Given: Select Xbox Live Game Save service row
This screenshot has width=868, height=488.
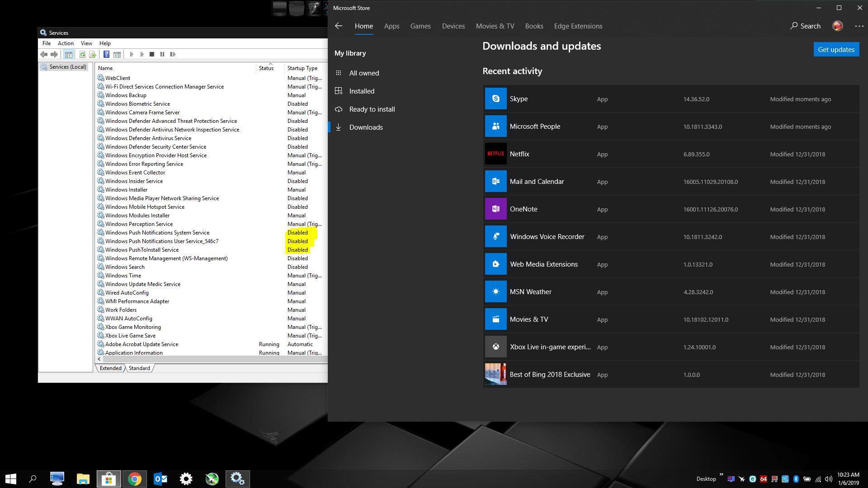Looking at the screenshot, I should point(212,336).
